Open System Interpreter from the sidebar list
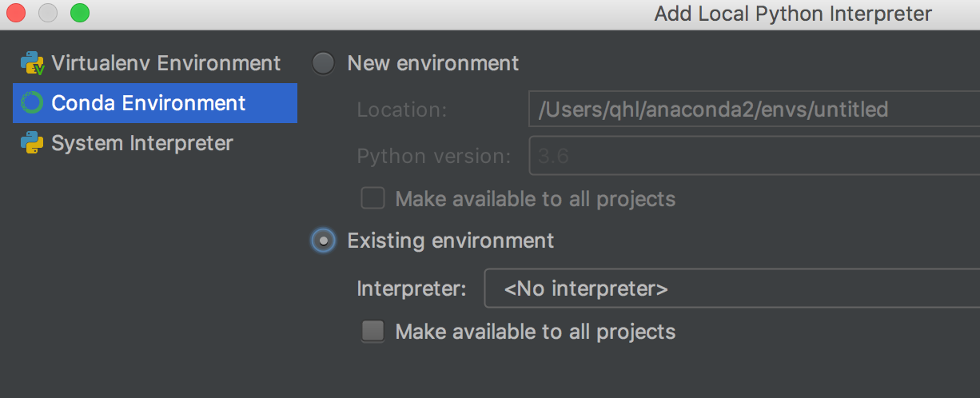 [142, 143]
